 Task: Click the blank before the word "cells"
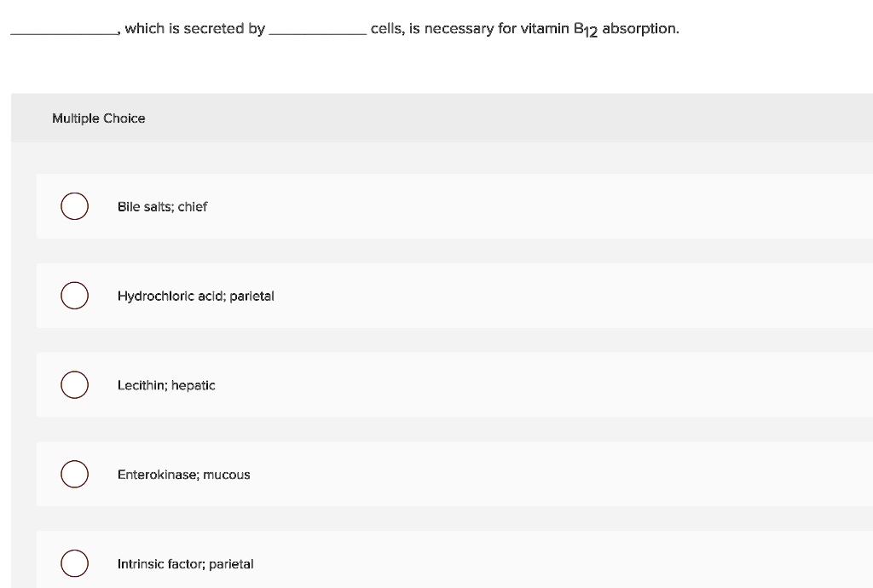[317, 30]
